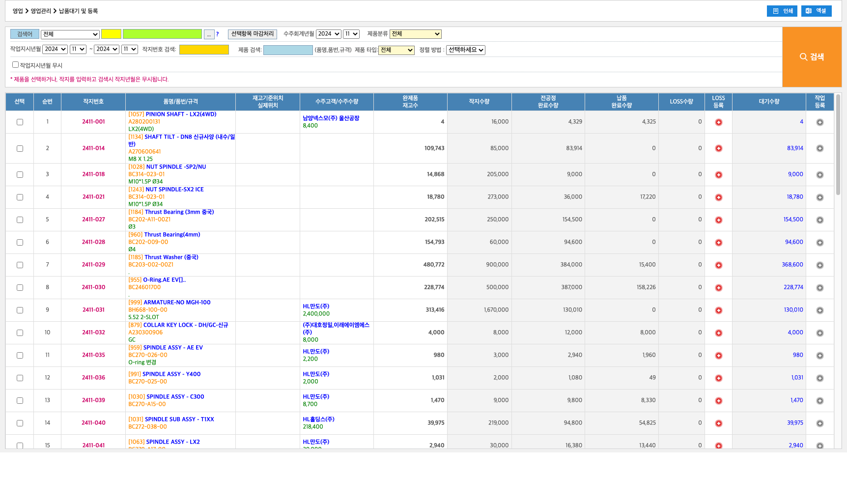Screen dimensions: 847x504
Task: Click the light blue 제품 검색 input
Action: pos(288,50)
